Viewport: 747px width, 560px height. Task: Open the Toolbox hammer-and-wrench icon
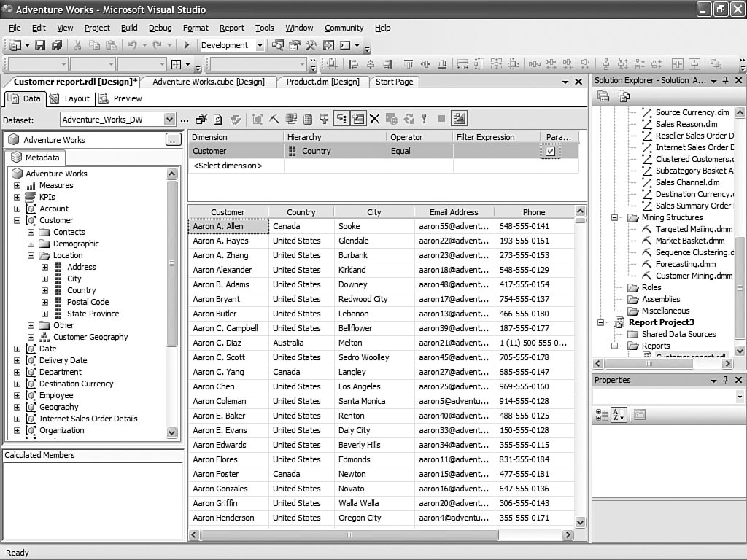pos(311,45)
